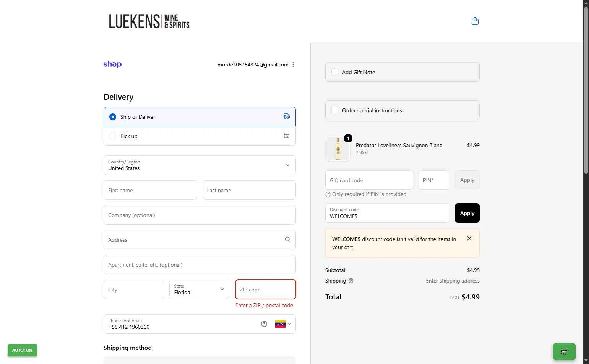Click the shipping info question mark icon
Image resolution: width=589 pixels, height=364 pixels.
point(351,281)
